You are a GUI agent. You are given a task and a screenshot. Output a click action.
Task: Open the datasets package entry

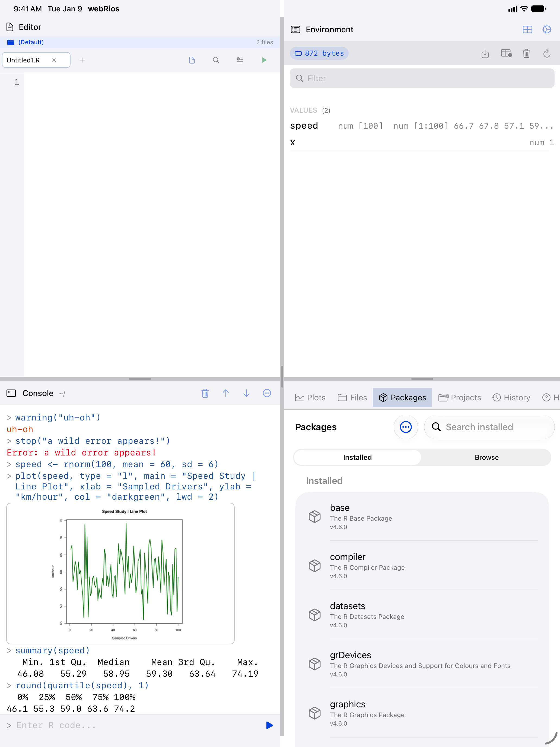pyautogui.click(x=422, y=615)
